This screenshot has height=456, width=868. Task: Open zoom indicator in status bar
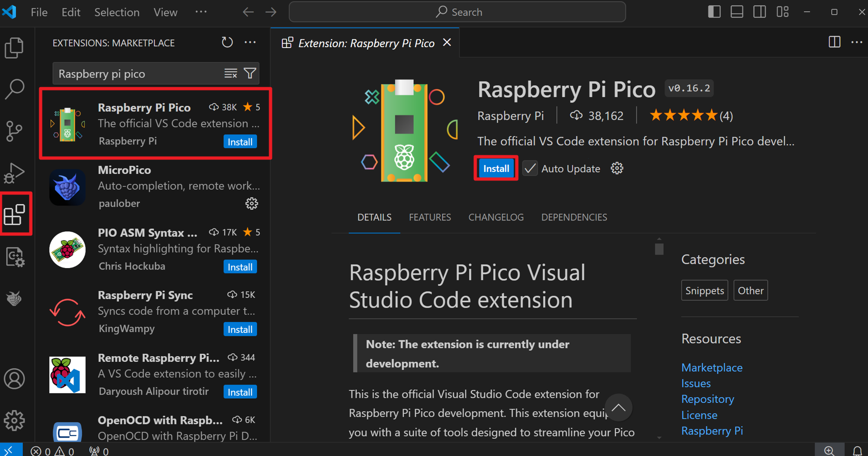point(829,450)
